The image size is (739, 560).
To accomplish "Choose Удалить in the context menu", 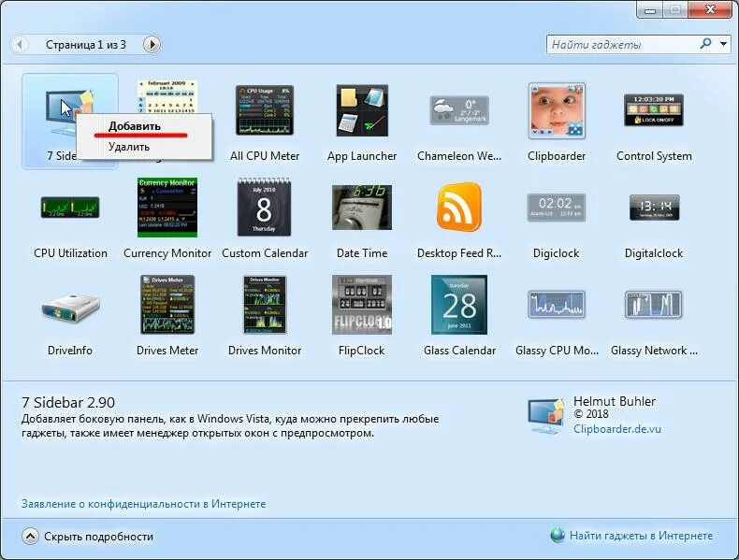I will coord(144,147).
